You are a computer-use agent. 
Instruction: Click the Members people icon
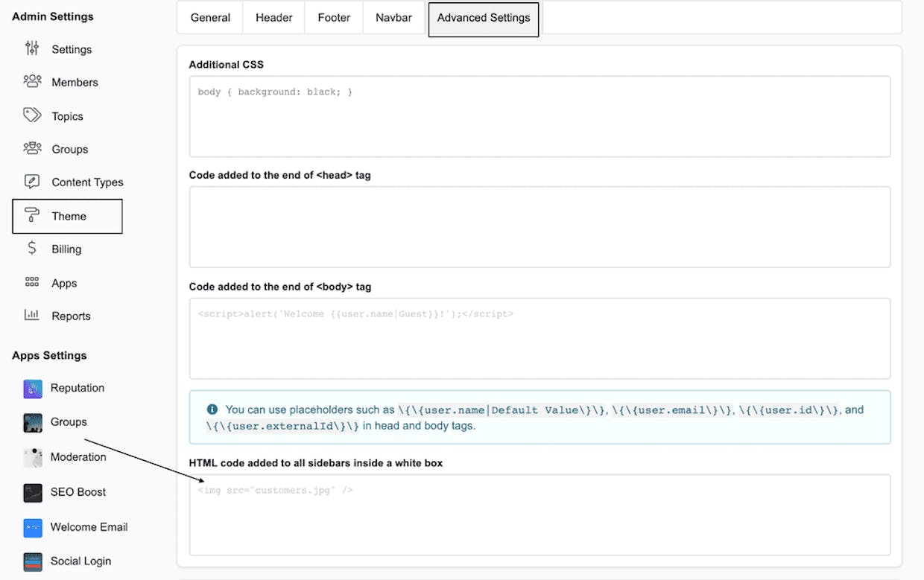tap(32, 81)
